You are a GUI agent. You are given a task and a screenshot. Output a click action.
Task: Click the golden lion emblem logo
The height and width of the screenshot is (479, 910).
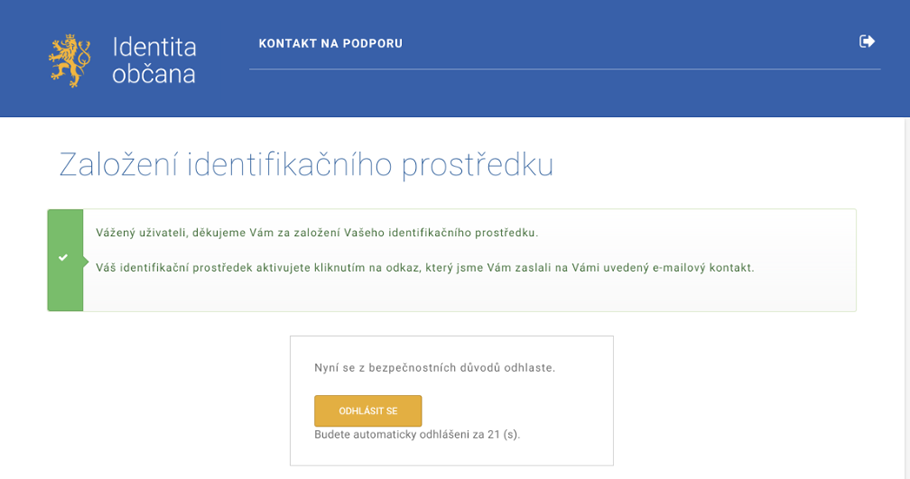(x=70, y=60)
